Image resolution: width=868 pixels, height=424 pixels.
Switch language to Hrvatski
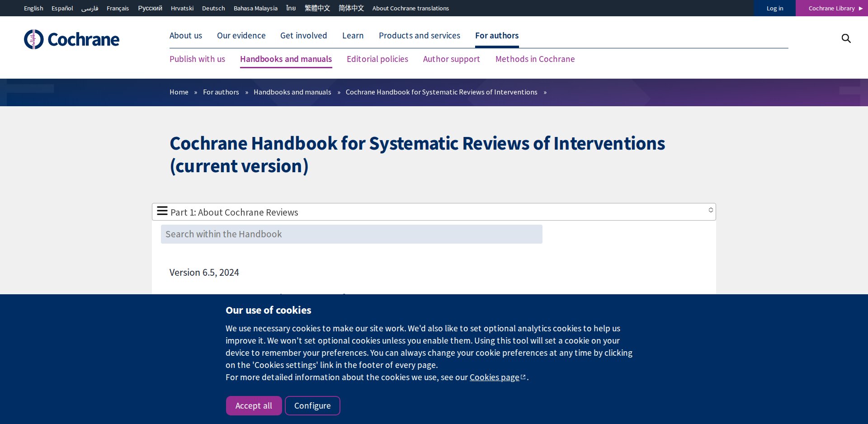[x=182, y=8]
